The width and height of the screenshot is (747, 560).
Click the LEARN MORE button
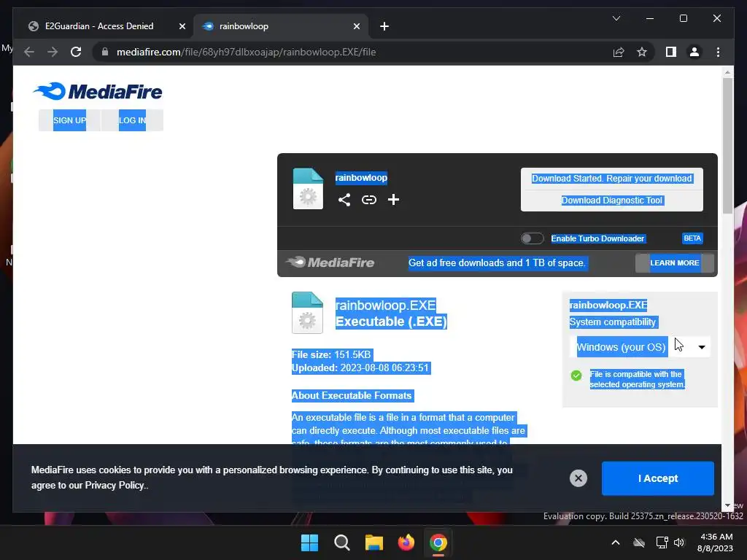(x=675, y=262)
